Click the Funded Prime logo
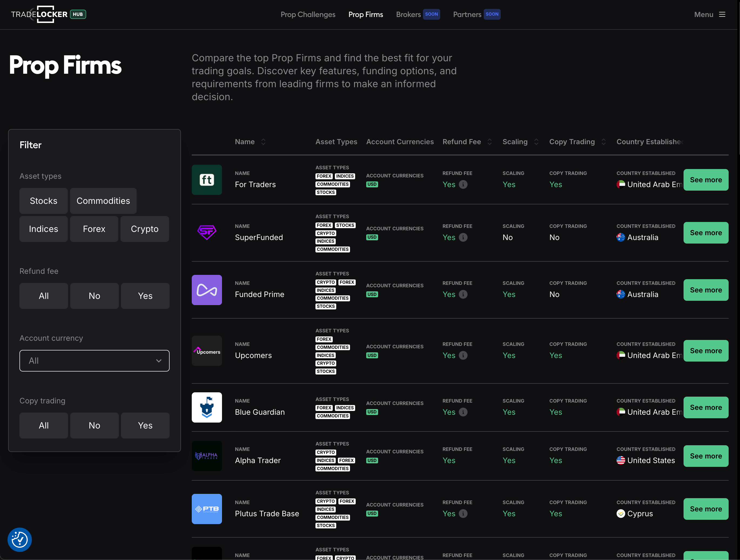The image size is (740, 560). point(207,290)
